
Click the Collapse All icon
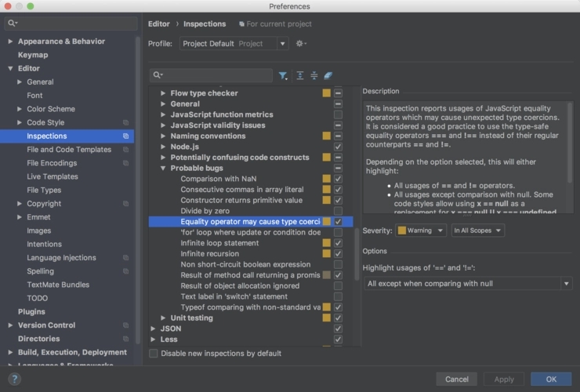coord(314,75)
